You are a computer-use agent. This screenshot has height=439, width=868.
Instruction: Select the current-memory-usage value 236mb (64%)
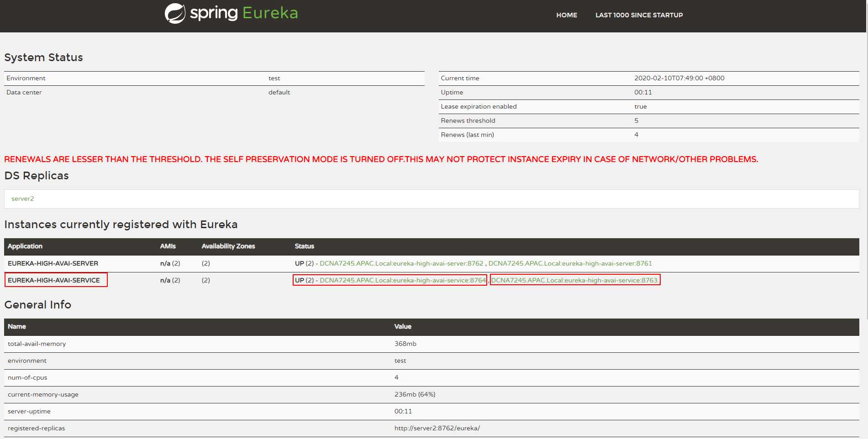point(415,394)
